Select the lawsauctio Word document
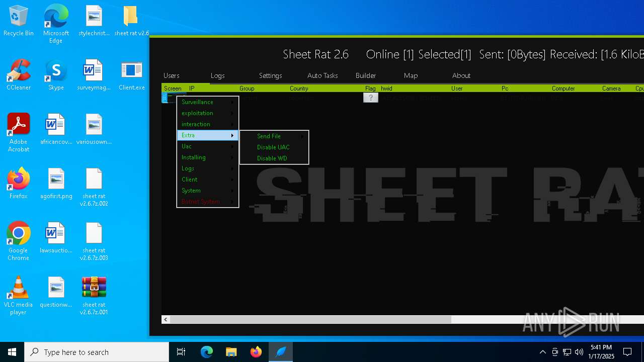Image resolution: width=644 pixels, height=362 pixels. pos(56,238)
